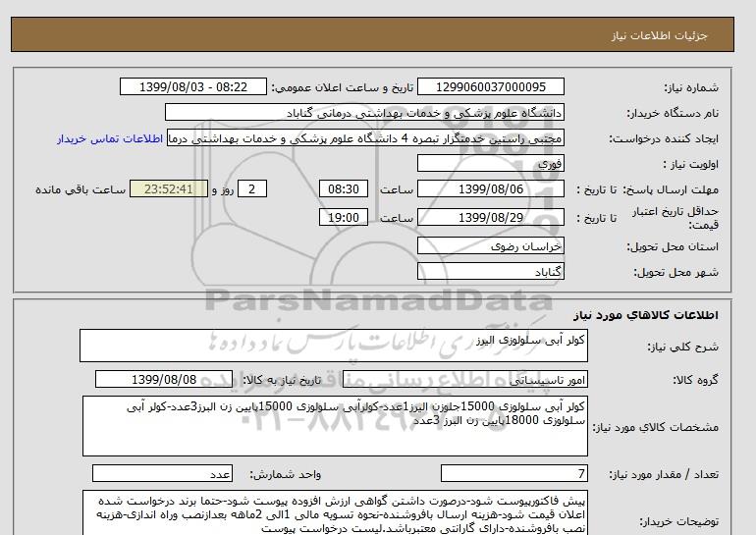Image resolution: width=756 pixels, height=535 pixels.
Task: Select the general description box (کولر آبی سلولوزی البرز)
Action: coord(334,346)
